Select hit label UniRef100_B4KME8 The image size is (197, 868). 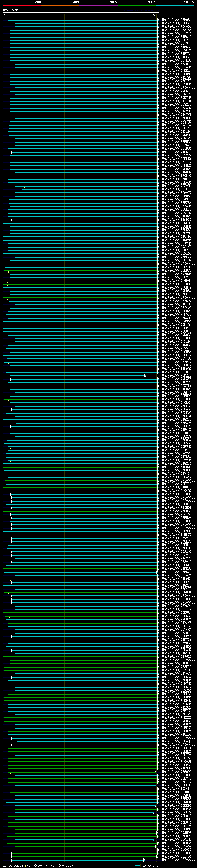177,487
